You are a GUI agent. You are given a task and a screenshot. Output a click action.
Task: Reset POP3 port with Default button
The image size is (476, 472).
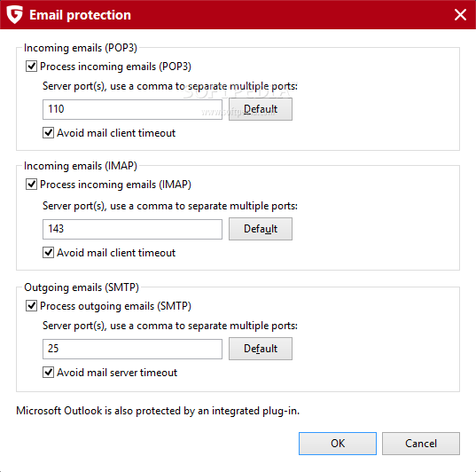[261, 109]
